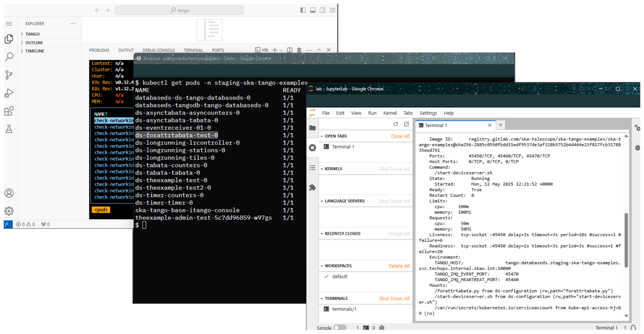Screen dimensions: 644x334
Task: Select the terminals/1 entry
Action: 365,309
